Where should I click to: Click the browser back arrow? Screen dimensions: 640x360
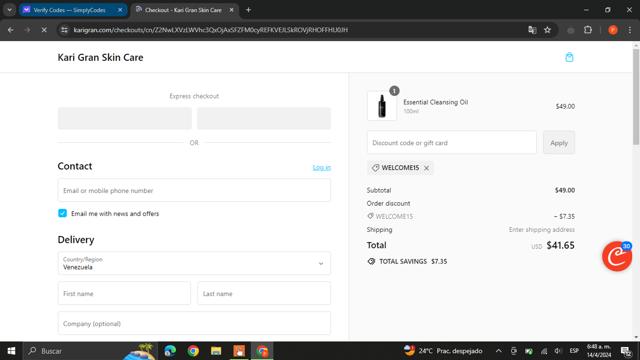click(x=11, y=30)
